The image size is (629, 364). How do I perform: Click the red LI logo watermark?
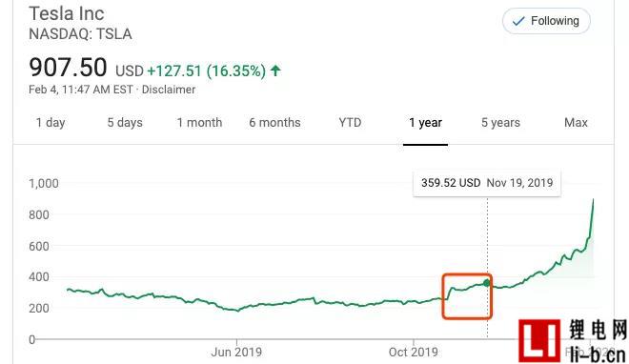pos(538,340)
